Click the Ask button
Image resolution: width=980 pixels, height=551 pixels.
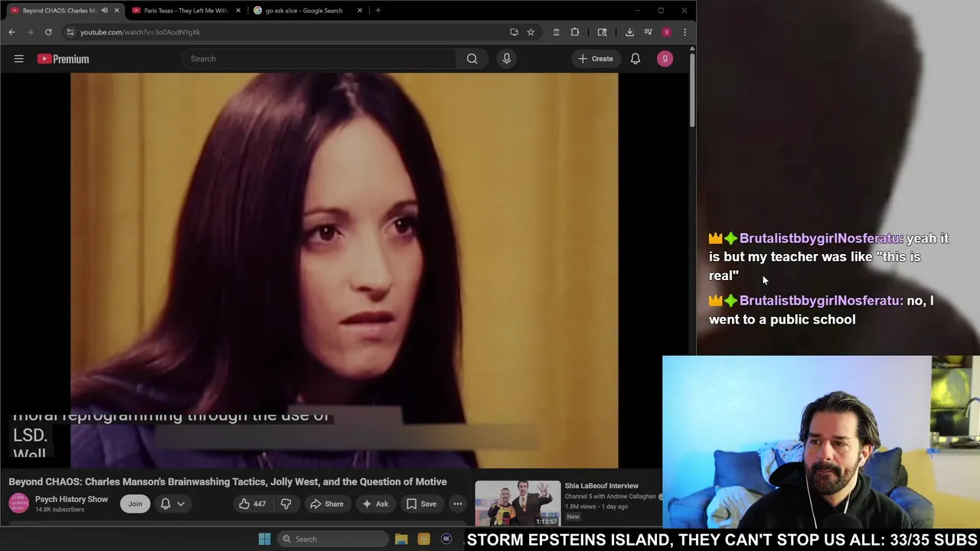coord(375,504)
